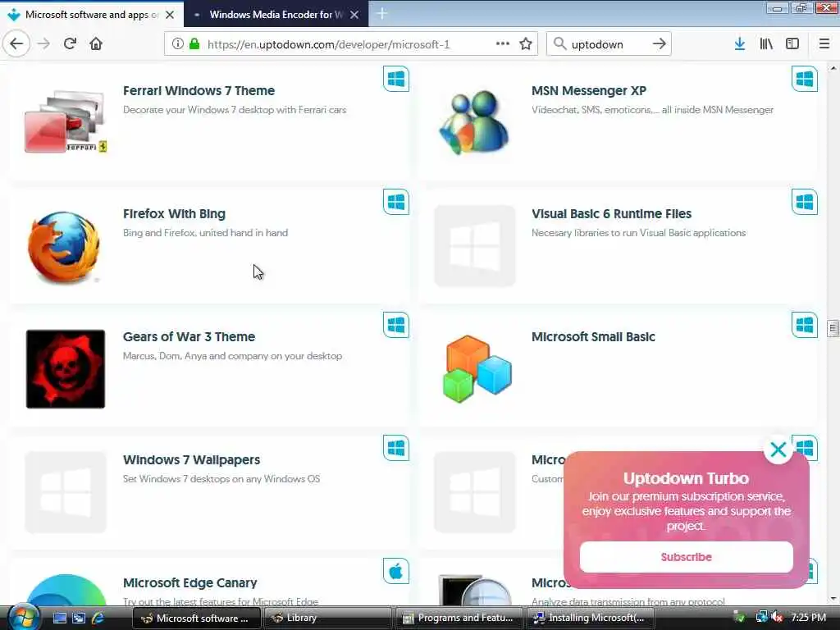The width and height of the screenshot is (840, 630).
Task: Click the scrollbar down arrow
Action: [833, 599]
